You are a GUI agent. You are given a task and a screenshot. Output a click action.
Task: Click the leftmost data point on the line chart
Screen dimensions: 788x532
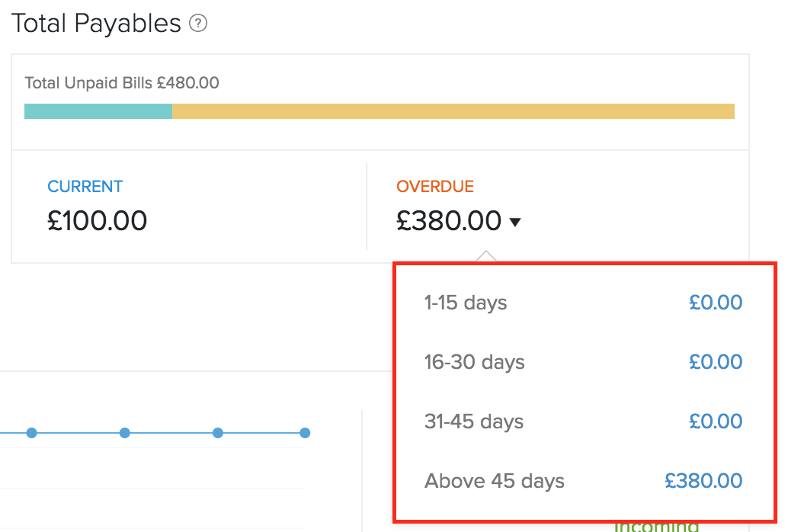click(31, 433)
